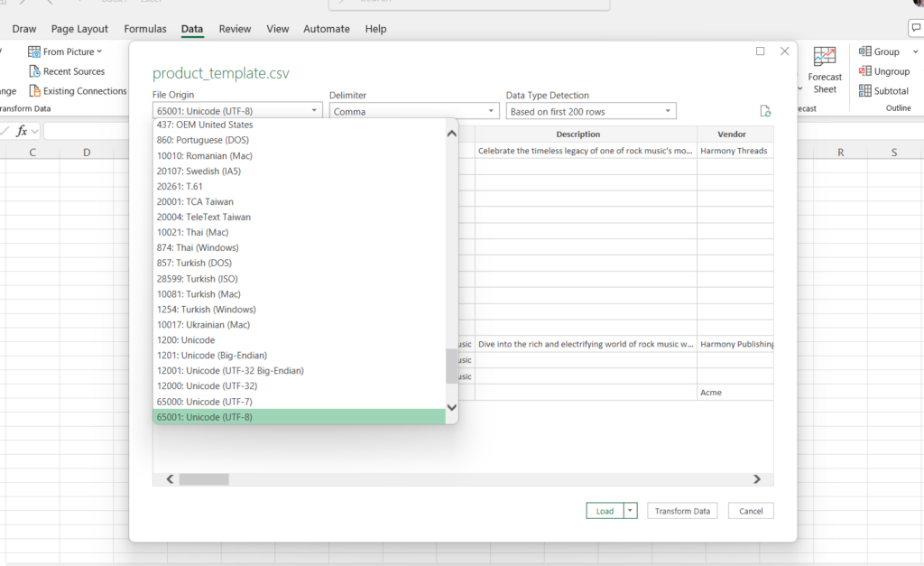
Task: Choose 20107: Swedish (IA5)
Action: [300, 171]
